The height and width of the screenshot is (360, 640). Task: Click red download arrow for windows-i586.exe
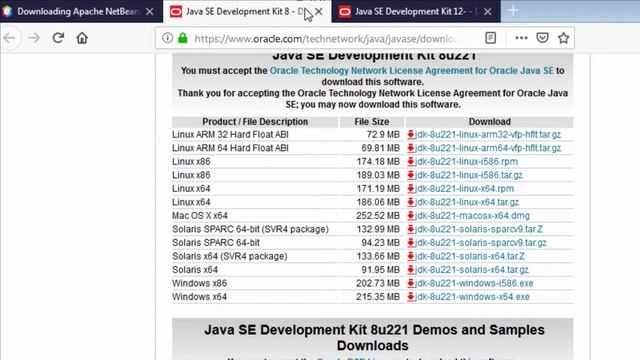(x=411, y=283)
